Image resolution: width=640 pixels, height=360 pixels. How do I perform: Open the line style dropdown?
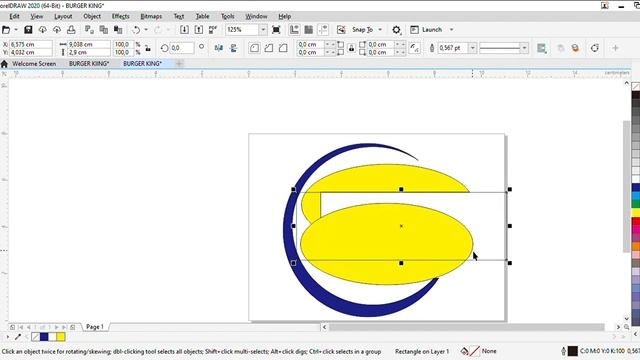tap(524, 48)
